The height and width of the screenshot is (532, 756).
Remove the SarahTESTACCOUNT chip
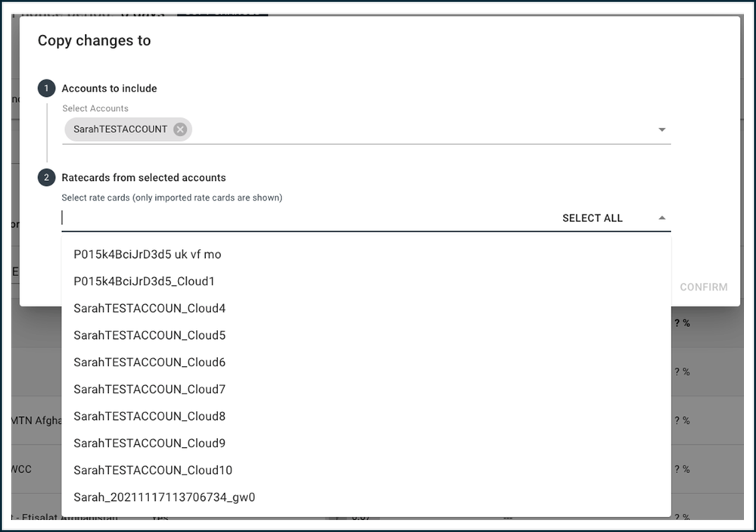pyautogui.click(x=180, y=129)
